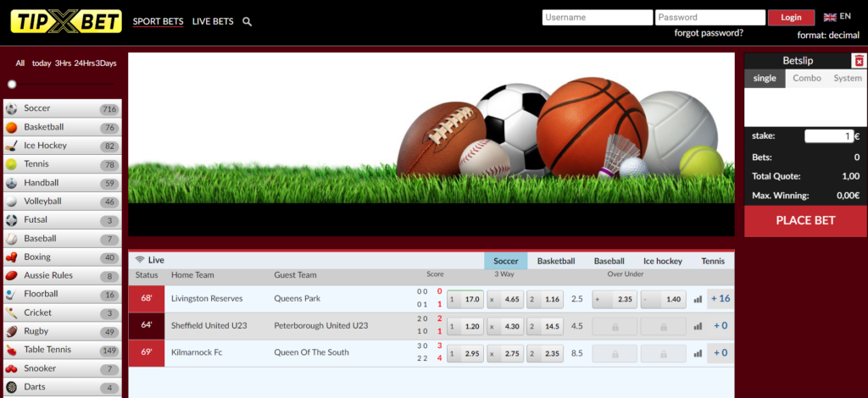Show All events time filter

click(20, 63)
